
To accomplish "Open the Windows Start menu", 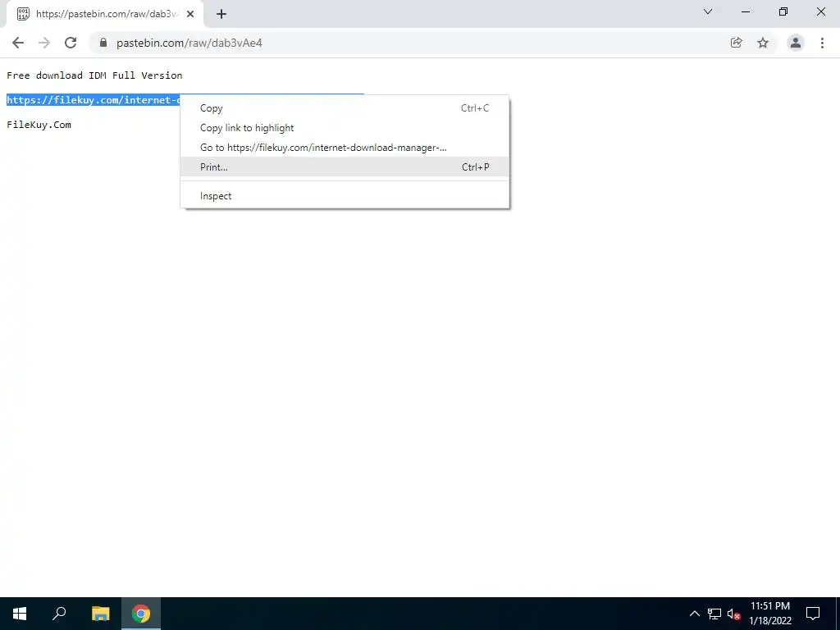I will 20,614.
